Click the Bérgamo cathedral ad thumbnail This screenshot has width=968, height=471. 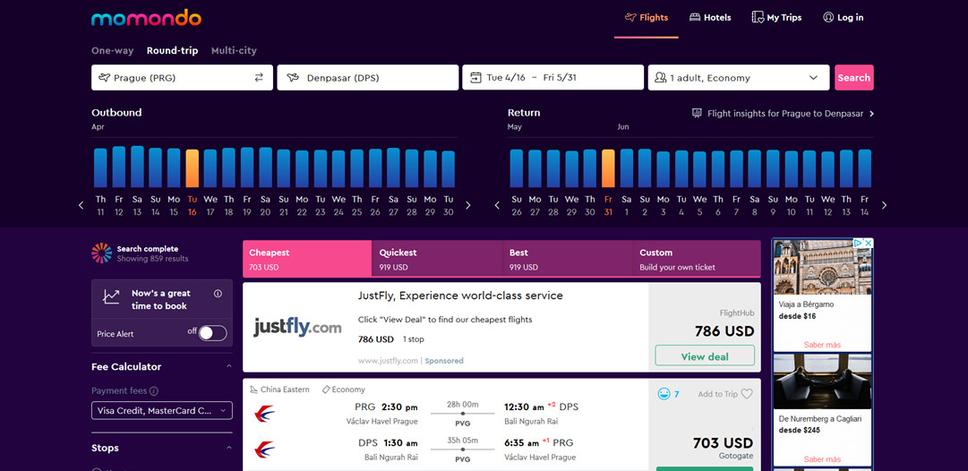822,267
